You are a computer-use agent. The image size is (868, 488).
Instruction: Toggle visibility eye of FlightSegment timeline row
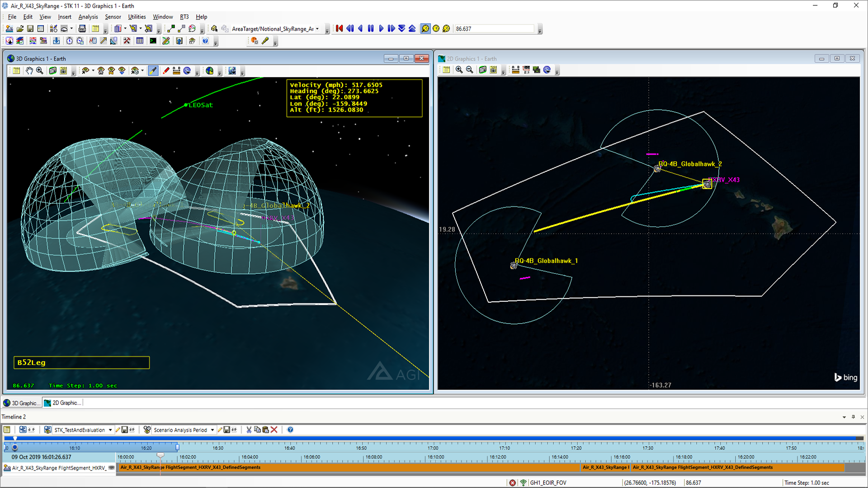pyautogui.click(x=111, y=468)
